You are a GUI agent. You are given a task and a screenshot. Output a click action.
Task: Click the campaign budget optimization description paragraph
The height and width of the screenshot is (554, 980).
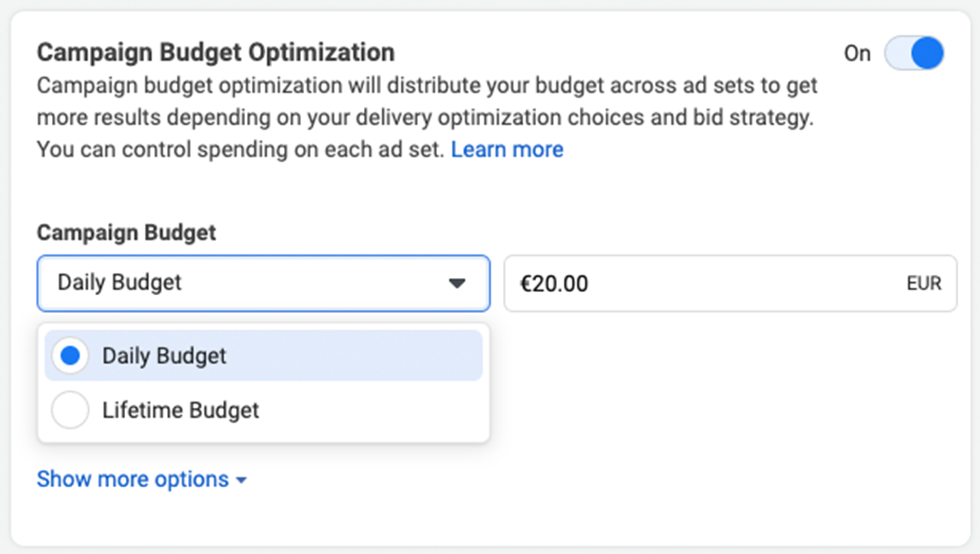(426, 117)
